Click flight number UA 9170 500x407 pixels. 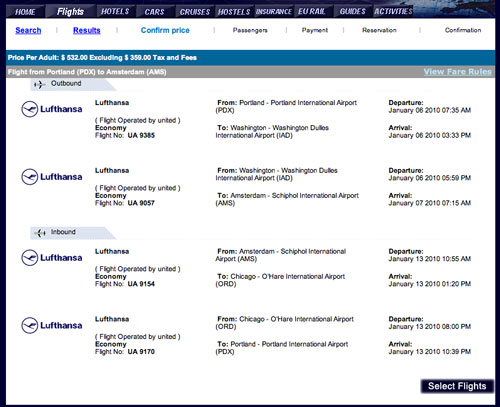pyautogui.click(x=141, y=352)
